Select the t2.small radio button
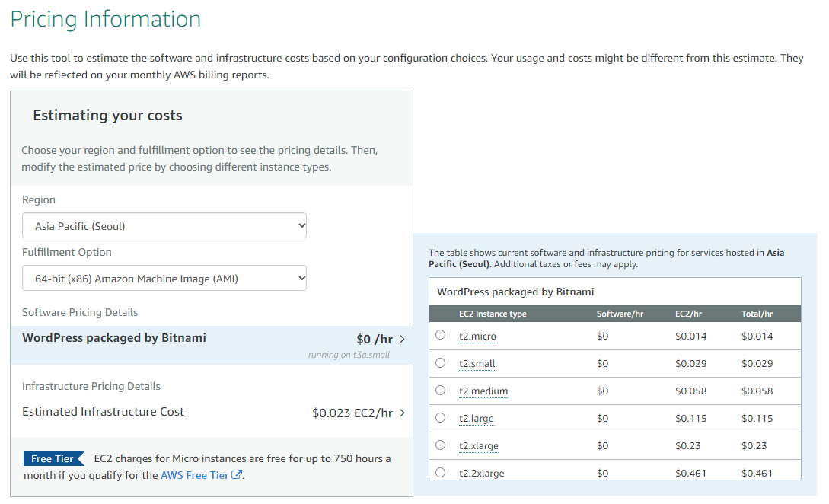The height and width of the screenshot is (504, 829). tap(441, 363)
